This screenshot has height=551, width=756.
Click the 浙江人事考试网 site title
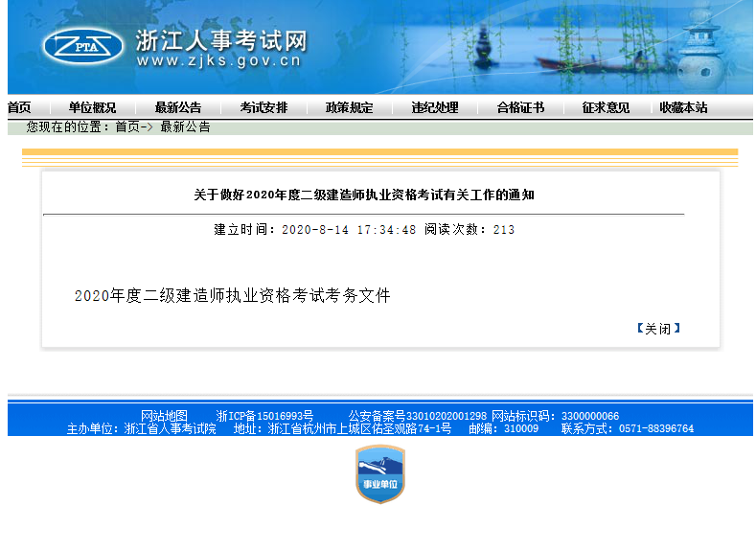[x=220, y=40]
